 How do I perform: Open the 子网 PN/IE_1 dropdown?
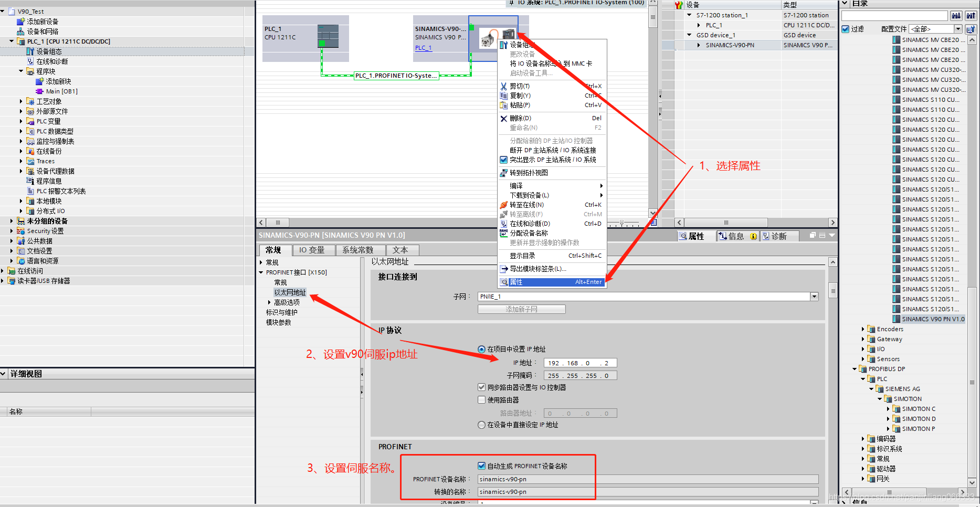814,297
